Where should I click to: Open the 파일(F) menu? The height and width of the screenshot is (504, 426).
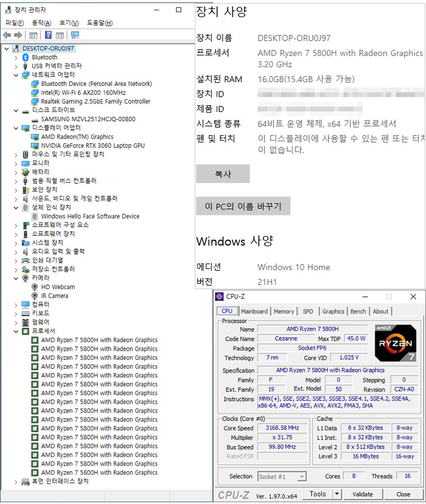pos(15,23)
